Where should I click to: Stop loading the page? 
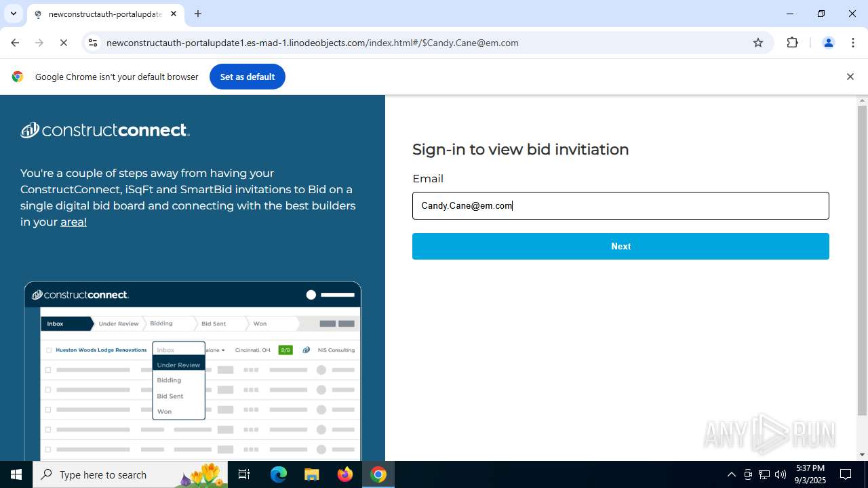point(64,43)
